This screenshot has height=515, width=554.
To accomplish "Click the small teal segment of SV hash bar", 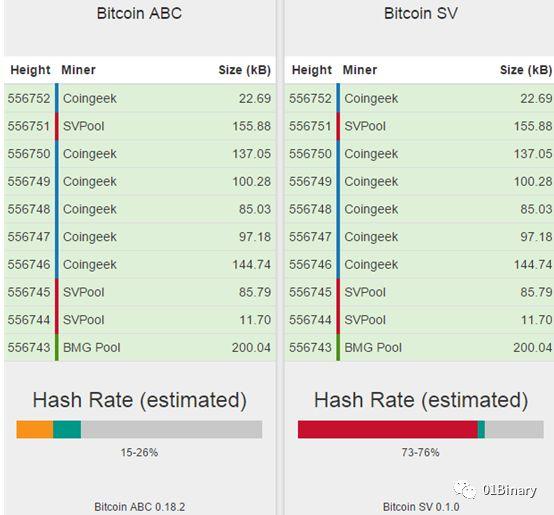I will point(481,429).
